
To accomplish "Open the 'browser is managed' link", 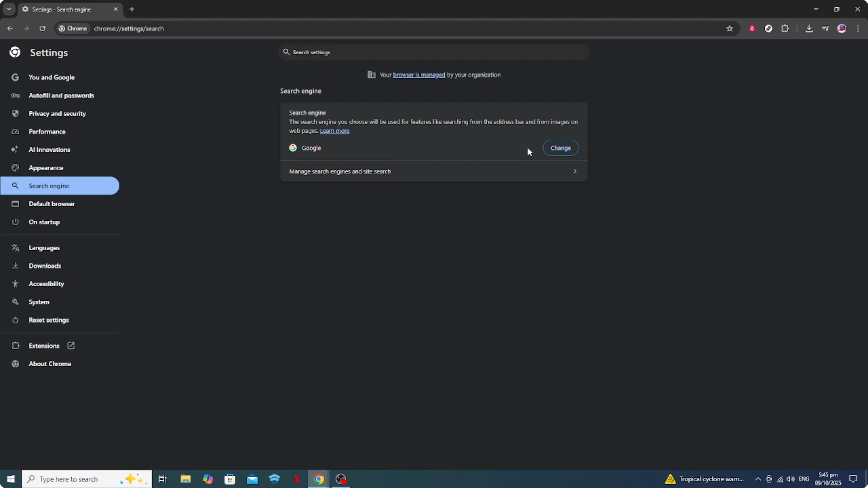I will click(419, 75).
